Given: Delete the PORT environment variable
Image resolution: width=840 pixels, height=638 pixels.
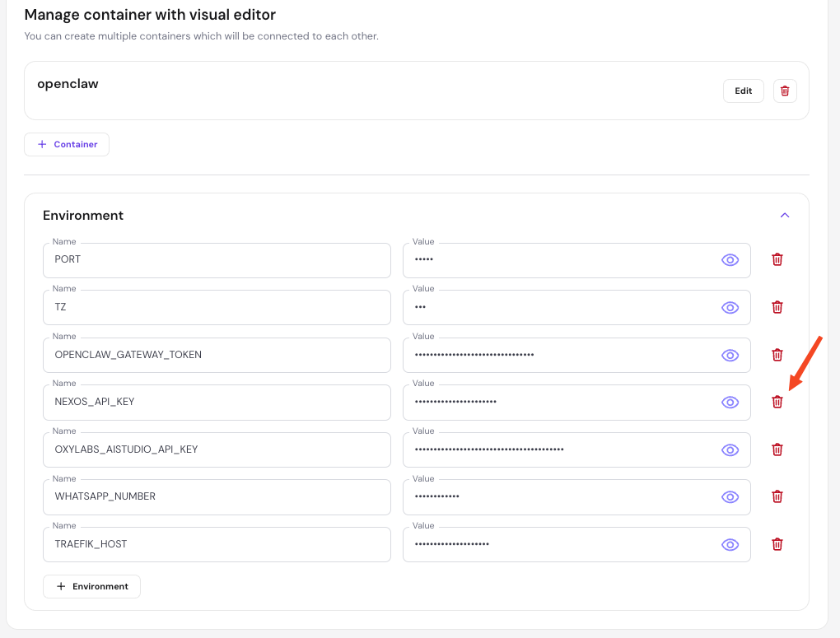Looking at the screenshot, I should click(x=777, y=259).
